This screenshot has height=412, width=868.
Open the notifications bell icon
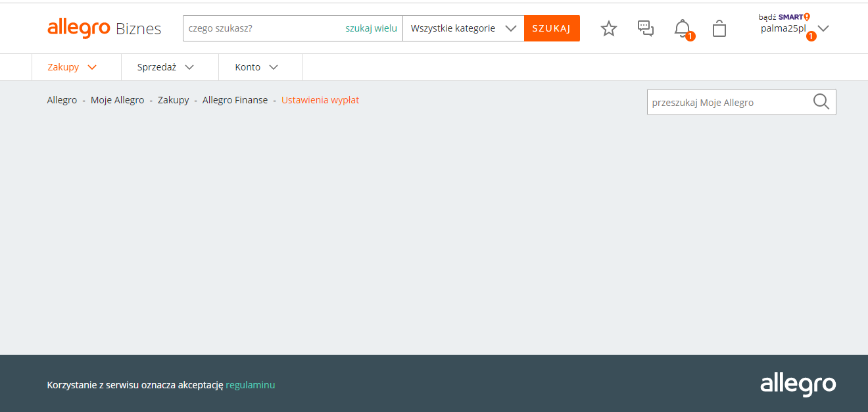(683, 28)
